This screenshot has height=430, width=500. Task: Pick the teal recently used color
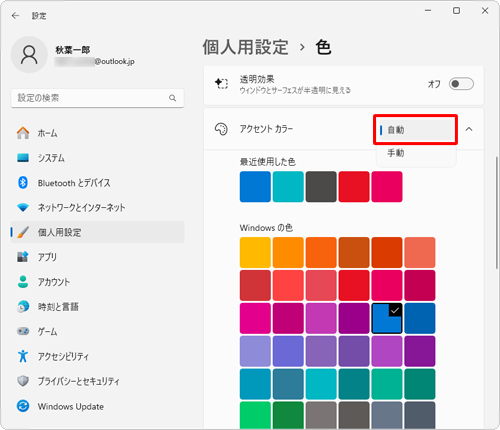(x=288, y=187)
